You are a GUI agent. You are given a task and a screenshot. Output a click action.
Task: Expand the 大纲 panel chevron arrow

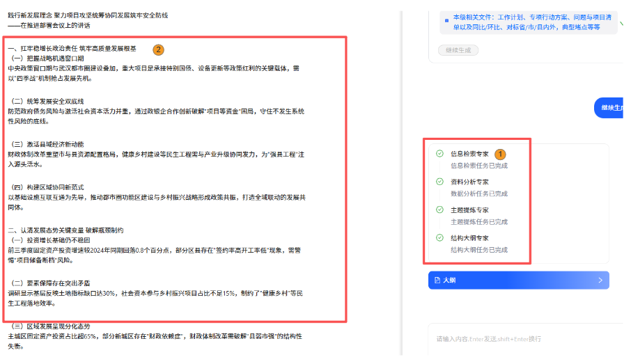[600, 280]
